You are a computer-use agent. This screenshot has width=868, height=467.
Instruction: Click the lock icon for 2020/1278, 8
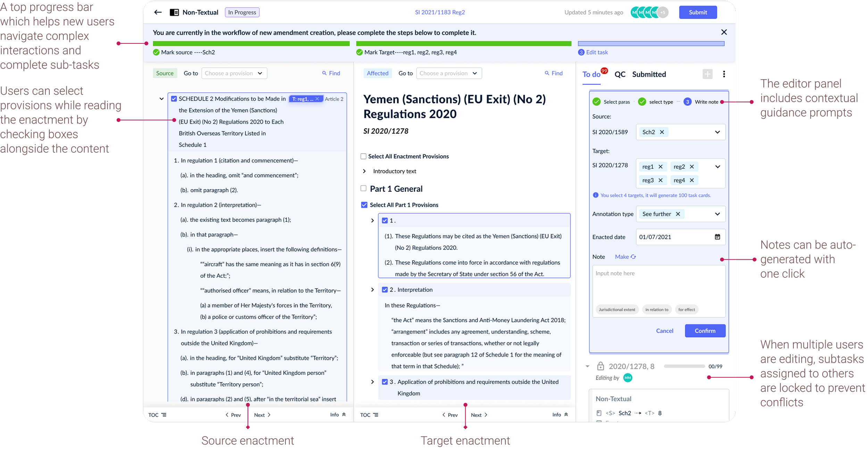click(x=600, y=366)
